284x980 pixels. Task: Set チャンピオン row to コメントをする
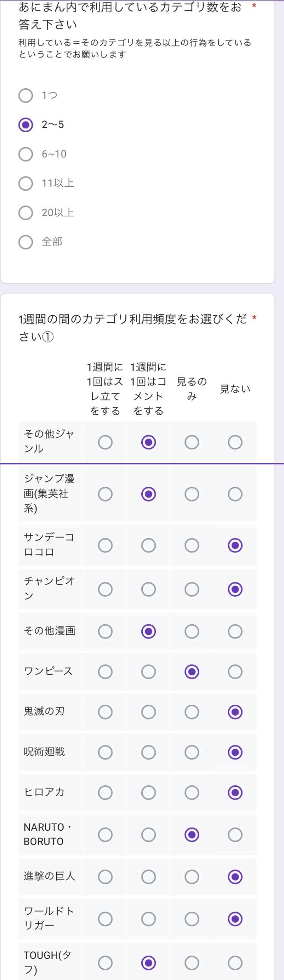coord(148,589)
